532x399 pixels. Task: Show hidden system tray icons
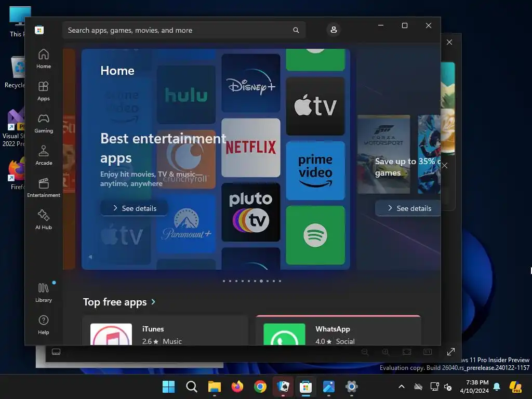click(402, 387)
